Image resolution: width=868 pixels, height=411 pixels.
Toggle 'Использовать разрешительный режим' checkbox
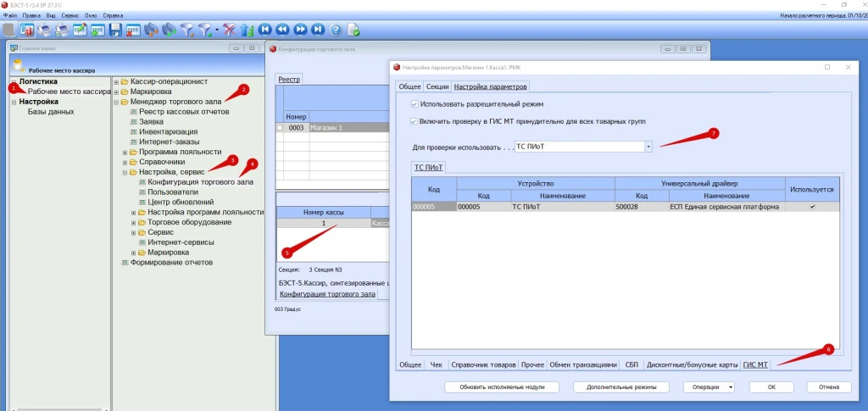click(414, 103)
